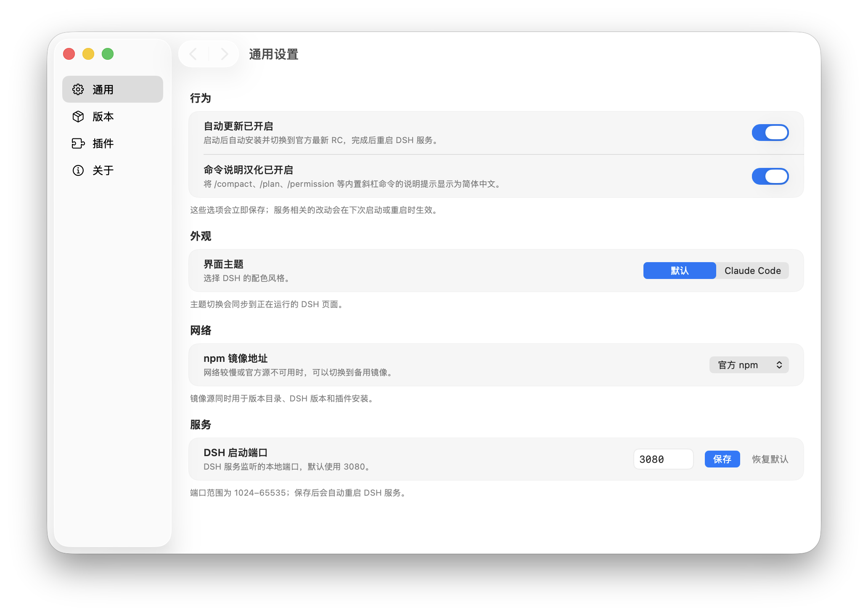Image resolution: width=868 pixels, height=616 pixels.
Task: Click the 恢复默认 button
Action: (770, 459)
